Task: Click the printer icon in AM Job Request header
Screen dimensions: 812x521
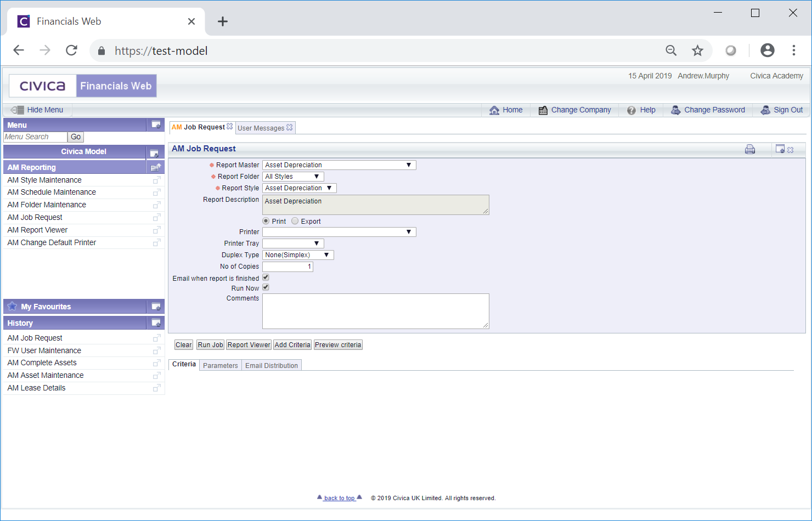Action: [750, 149]
